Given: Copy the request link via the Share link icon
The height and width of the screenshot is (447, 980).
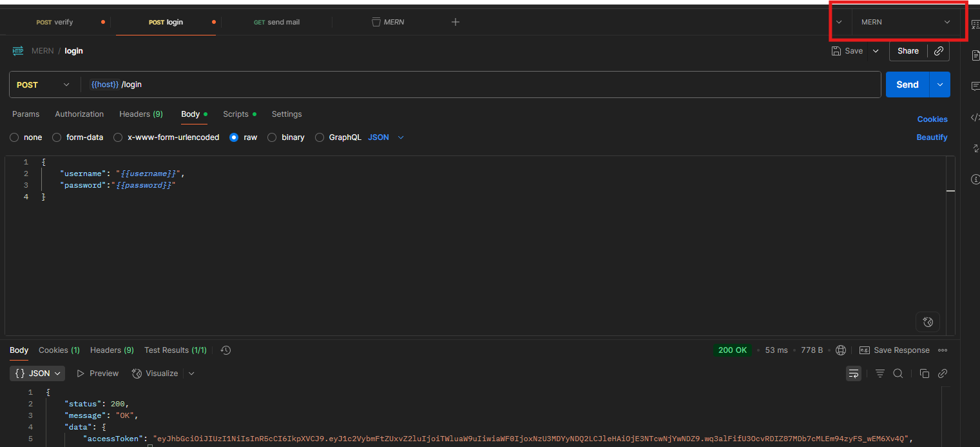Looking at the screenshot, I should pyautogui.click(x=939, y=51).
